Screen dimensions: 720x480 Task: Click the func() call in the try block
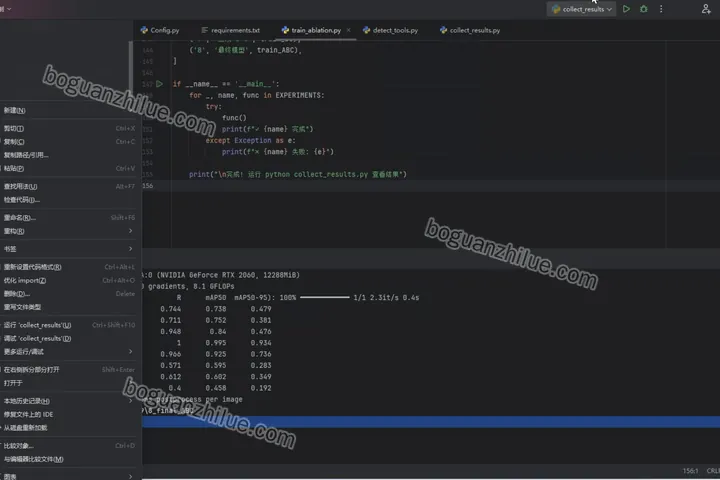point(234,118)
